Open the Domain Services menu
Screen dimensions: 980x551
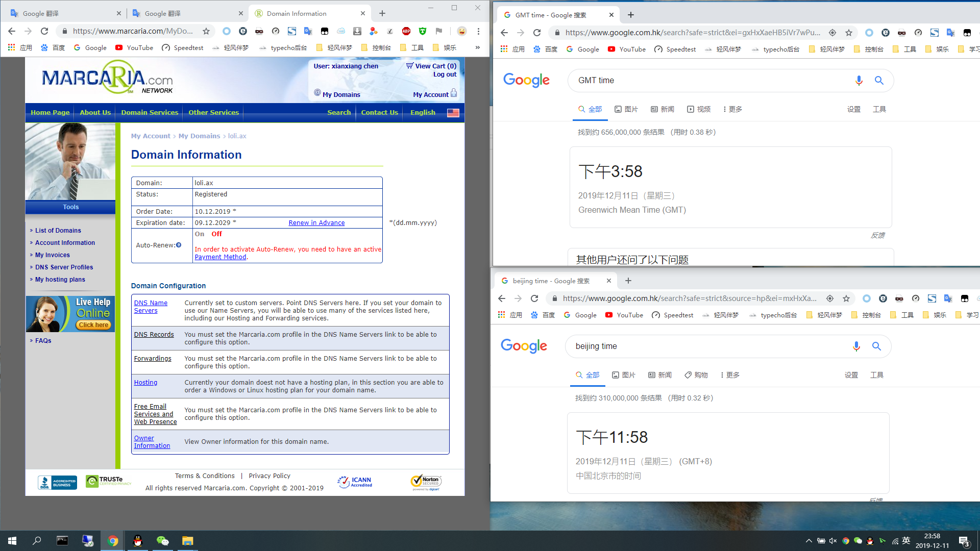[x=150, y=113]
